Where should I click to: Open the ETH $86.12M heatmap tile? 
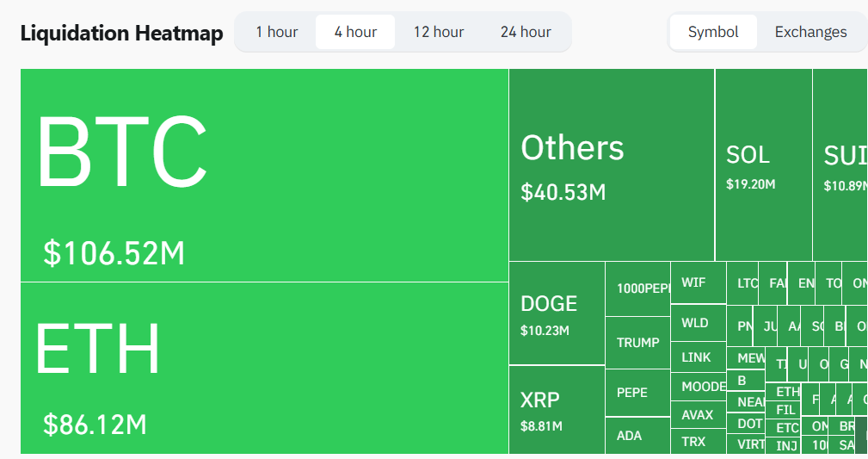tap(265, 368)
